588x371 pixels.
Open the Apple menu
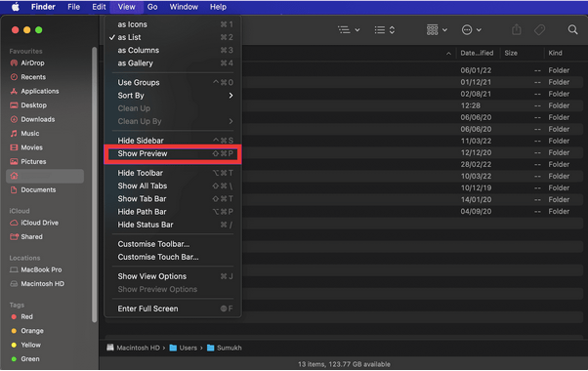[16, 7]
